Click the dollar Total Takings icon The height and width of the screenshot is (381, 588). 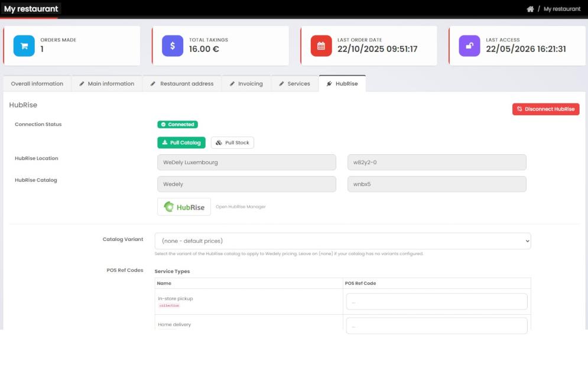pyautogui.click(x=173, y=45)
